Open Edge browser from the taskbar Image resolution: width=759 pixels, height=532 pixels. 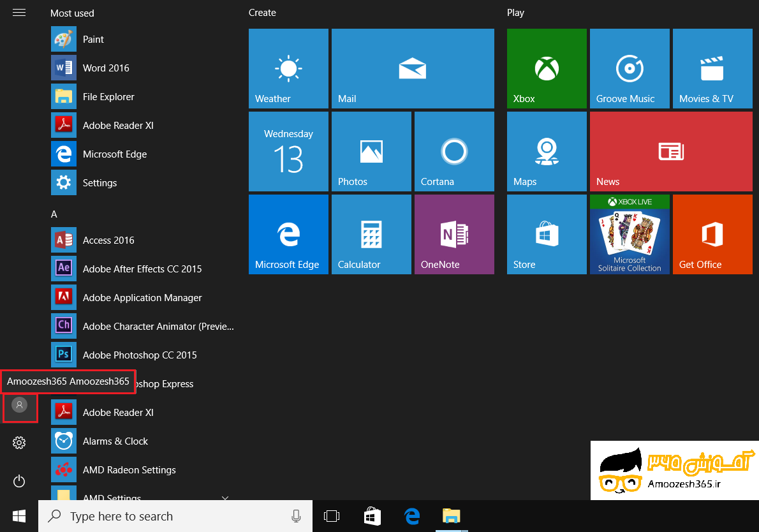pos(412,516)
